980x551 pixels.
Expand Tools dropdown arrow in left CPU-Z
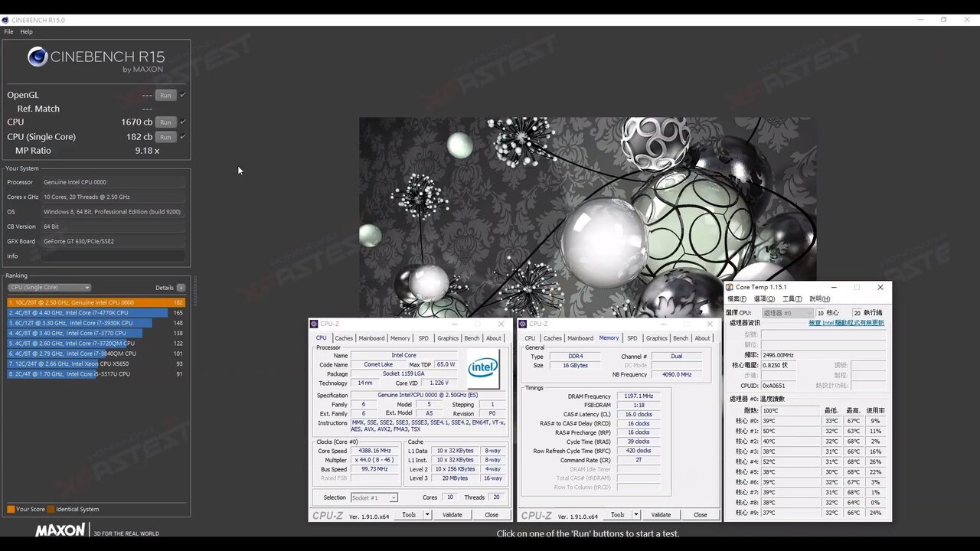(427, 515)
